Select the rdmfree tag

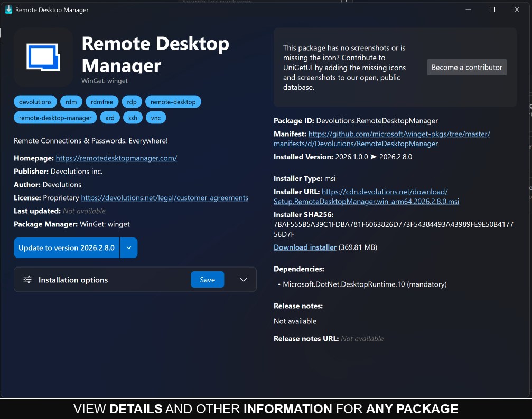pyautogui.click(x=102, y=102)
